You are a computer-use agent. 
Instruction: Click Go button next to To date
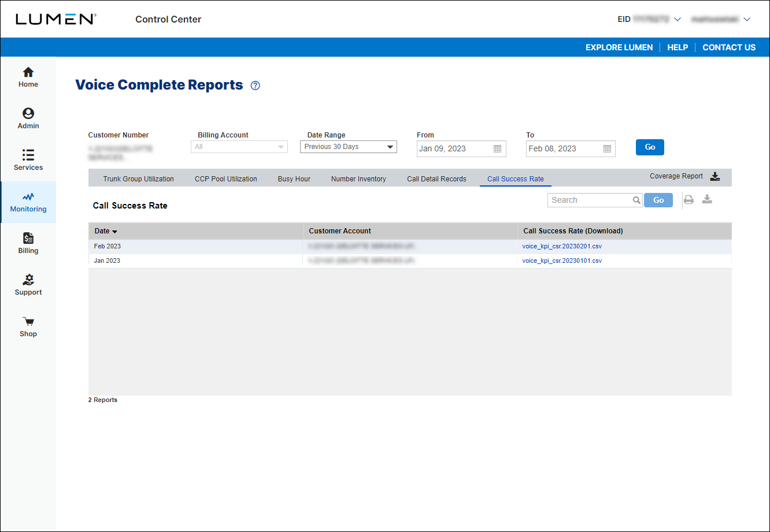tap(650, 147)
